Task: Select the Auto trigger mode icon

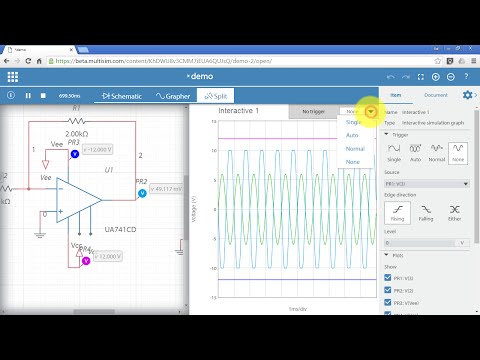Action: pos(415,152)
